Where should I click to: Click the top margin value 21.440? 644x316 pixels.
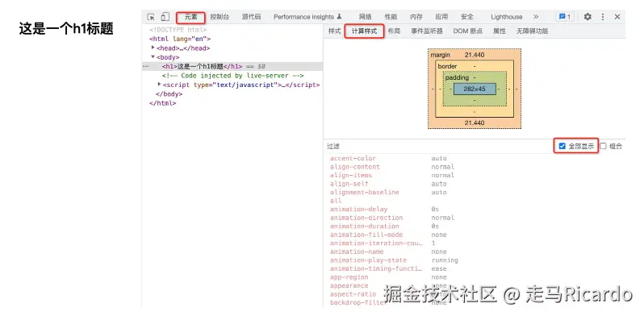coord(475,55)
